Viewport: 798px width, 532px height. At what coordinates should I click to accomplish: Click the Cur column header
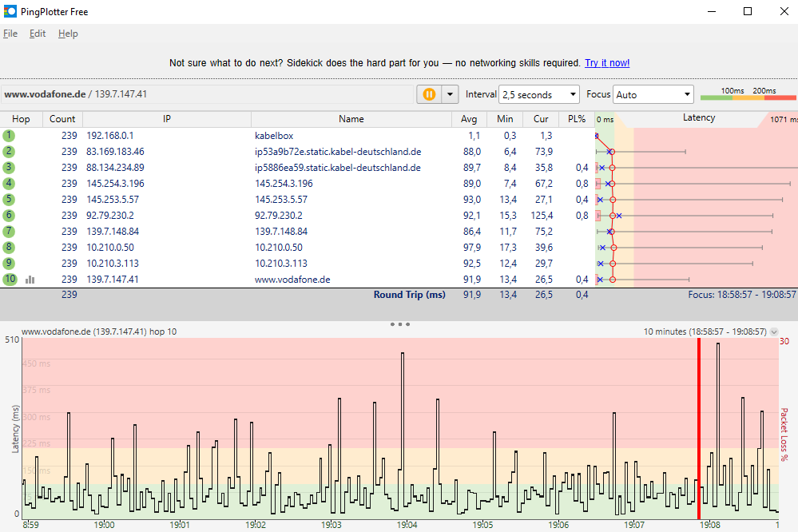(541, 119)
